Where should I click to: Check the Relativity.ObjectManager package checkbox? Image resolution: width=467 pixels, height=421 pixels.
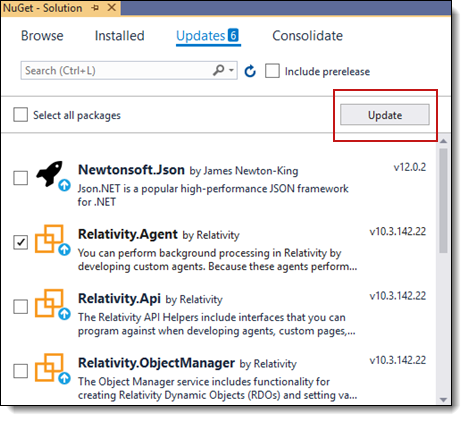coord(21,371)
